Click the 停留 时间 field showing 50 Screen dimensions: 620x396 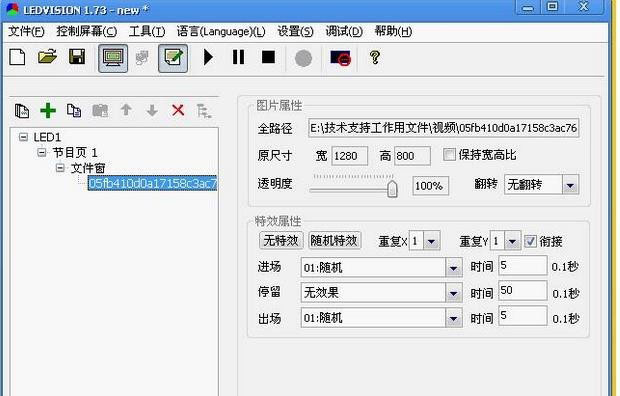coord(523,290)
